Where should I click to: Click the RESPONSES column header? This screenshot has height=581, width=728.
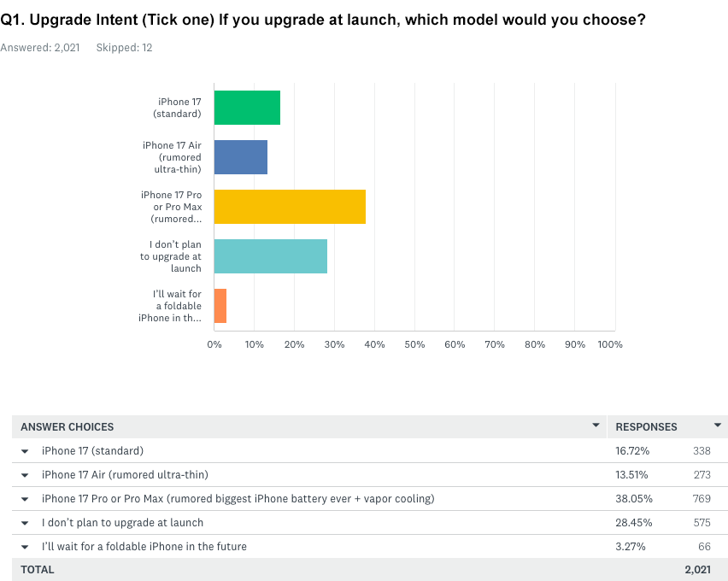(646, 427)
